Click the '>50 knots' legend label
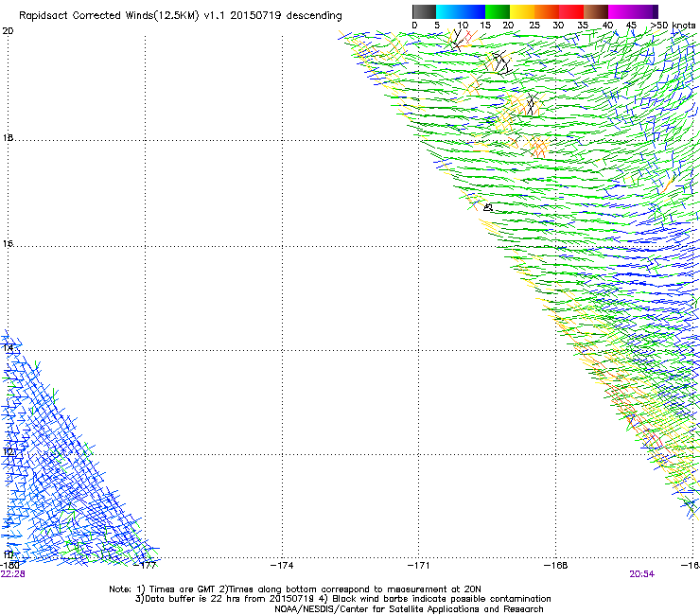Image resolution: width=700 pixels, height=615 pixels. tap(673, 26)
